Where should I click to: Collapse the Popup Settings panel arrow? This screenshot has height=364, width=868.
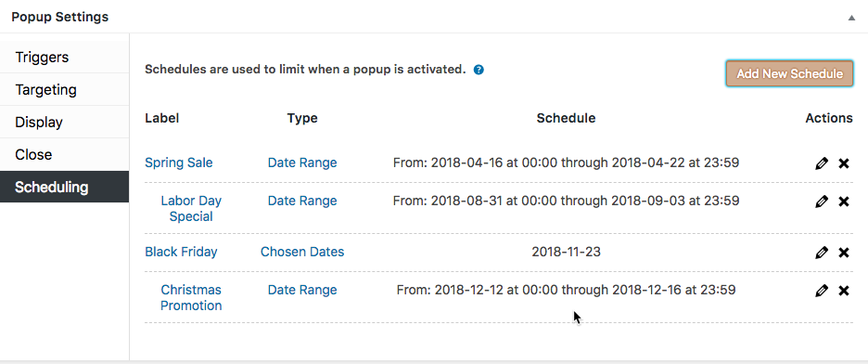(851, 18)
